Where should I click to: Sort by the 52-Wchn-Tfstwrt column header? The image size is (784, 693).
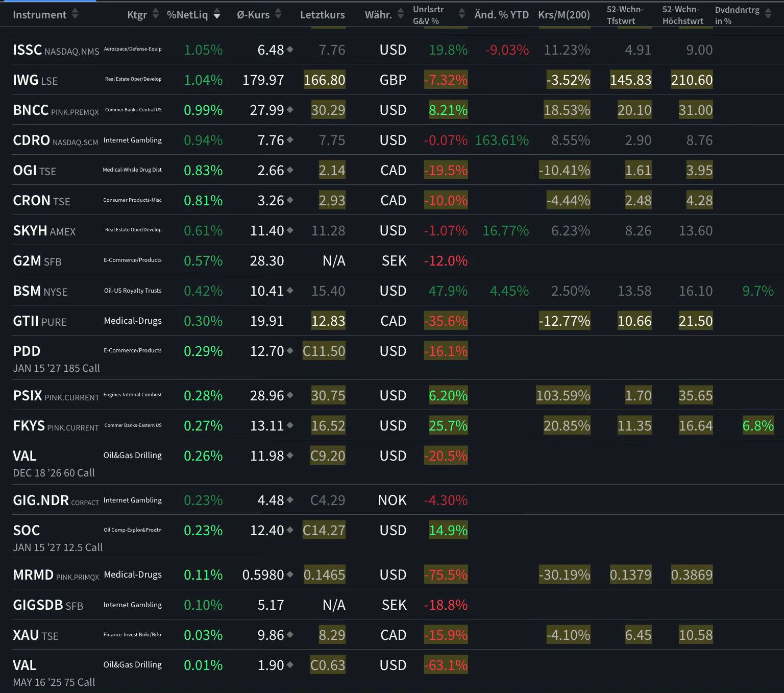point(625,15)
